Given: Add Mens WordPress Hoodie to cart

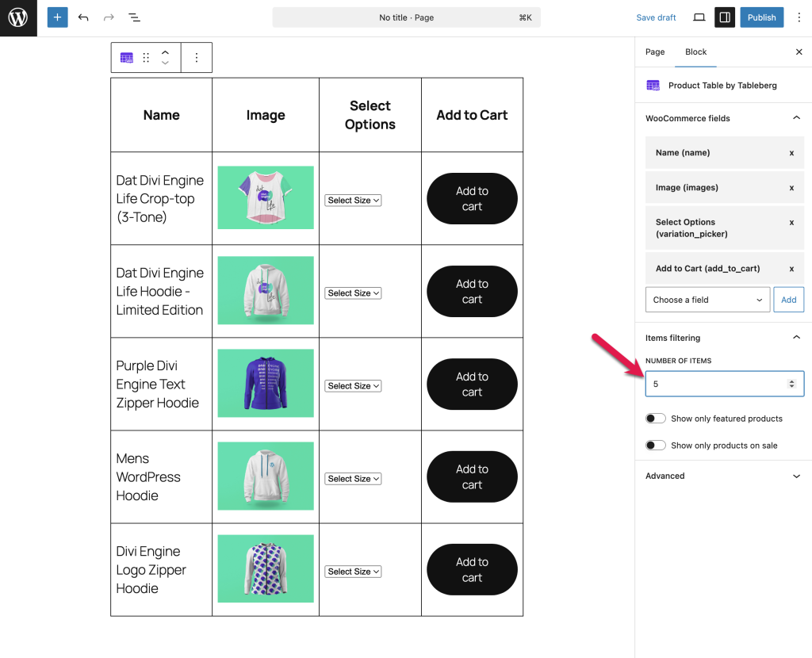Looking at the screenshot, I should pyautogui.click(x=472, y=476).
